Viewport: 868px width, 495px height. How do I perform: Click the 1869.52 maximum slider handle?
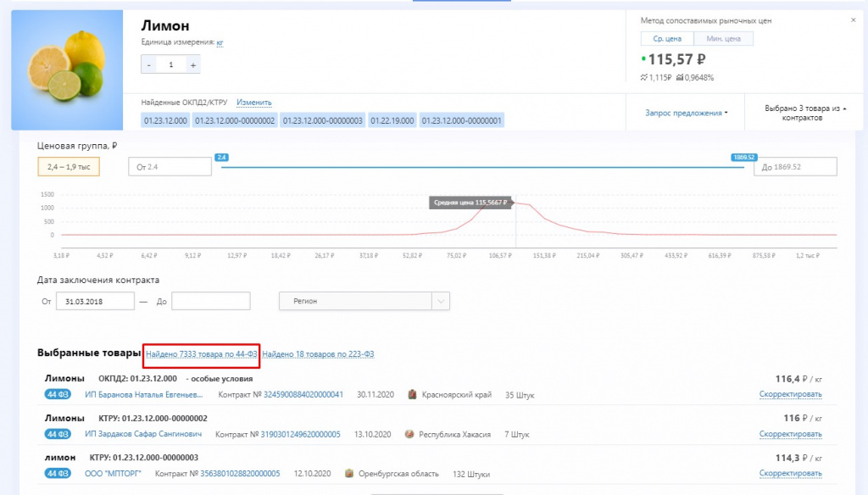743,158
